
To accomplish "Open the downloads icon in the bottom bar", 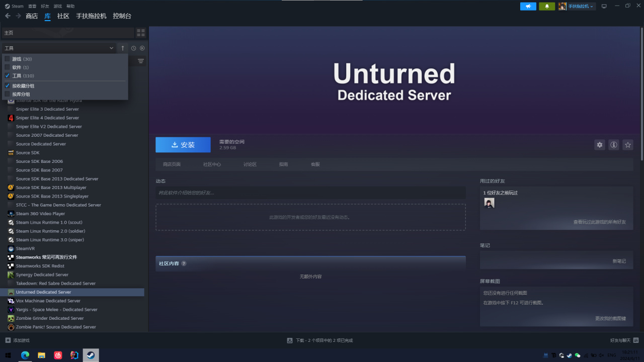I will coord(290,340).
